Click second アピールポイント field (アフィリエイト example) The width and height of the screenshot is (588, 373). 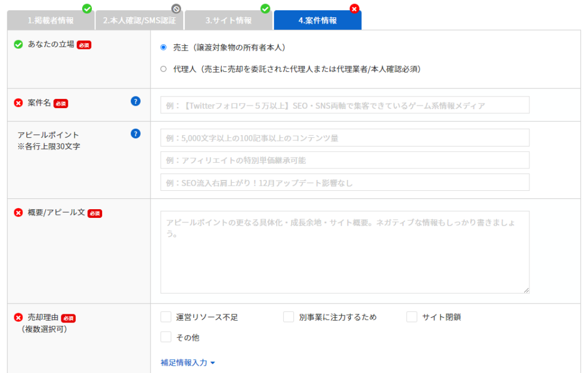tap(345, 160)
